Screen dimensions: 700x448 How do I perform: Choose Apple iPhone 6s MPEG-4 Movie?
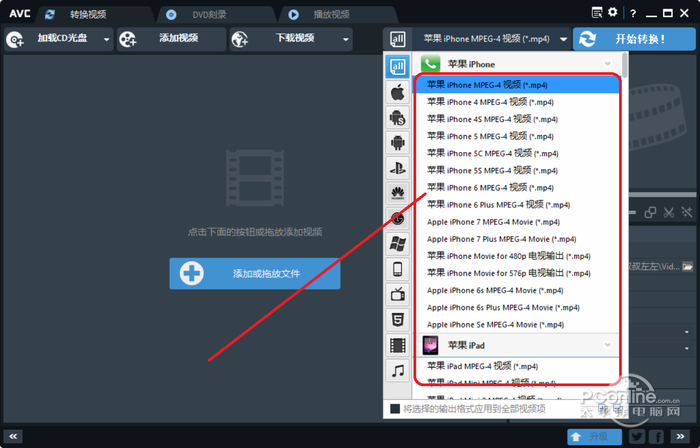(516, 290)
